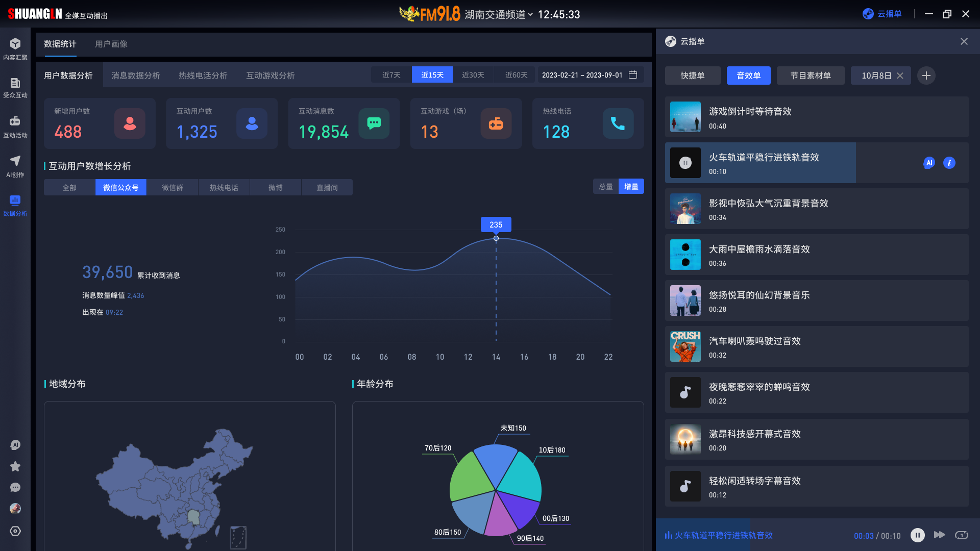
Task: Select 近15天 time range
Action: [x=432, y=75]
